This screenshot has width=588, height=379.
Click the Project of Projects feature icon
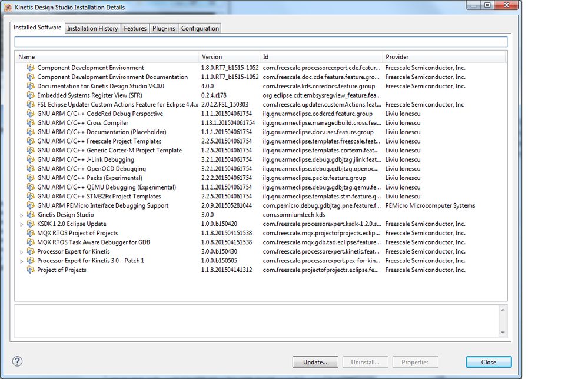(x=31, y=270)
